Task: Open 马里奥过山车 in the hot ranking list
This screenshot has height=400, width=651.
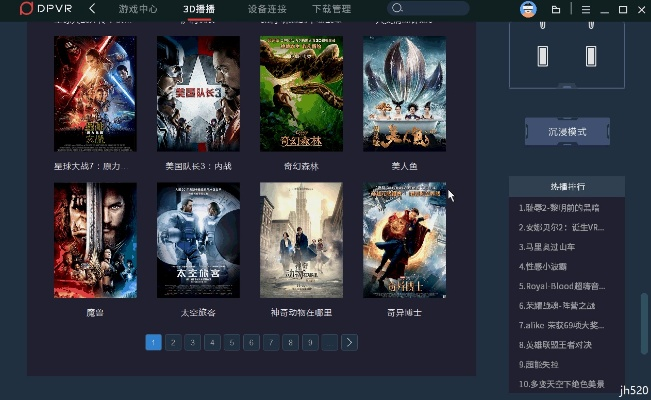Action: (x=548, y=246)
